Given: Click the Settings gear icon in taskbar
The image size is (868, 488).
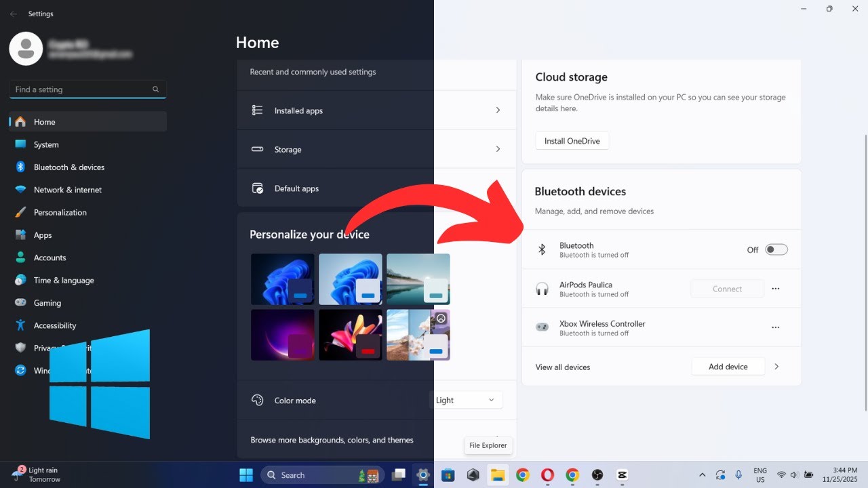Looking at the screenshot, I should click(423, 475).
